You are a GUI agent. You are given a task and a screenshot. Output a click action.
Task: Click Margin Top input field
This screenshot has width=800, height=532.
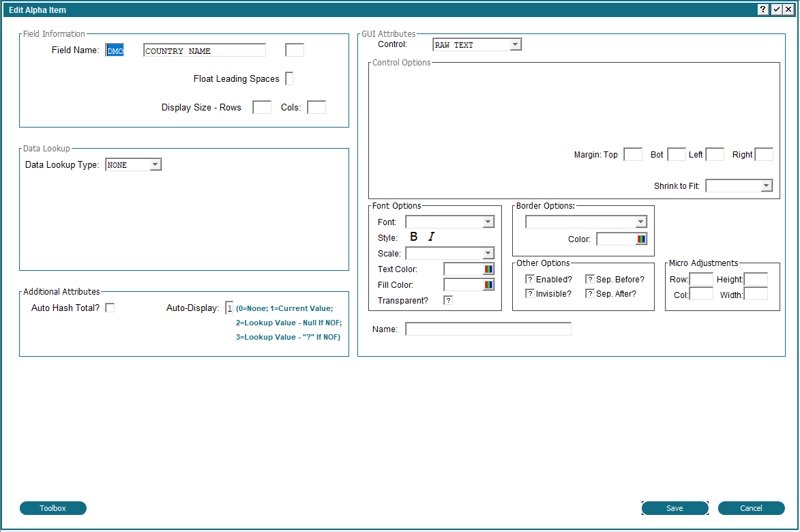(633, 154)
